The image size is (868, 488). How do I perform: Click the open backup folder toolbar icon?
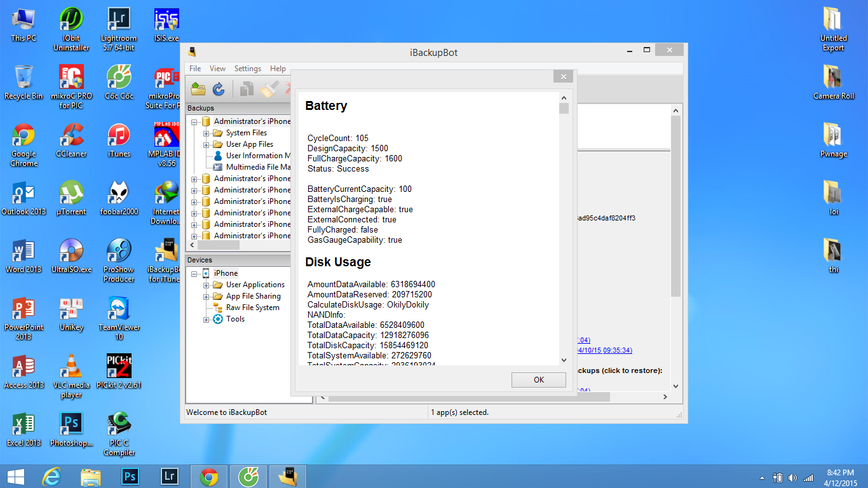198,90
